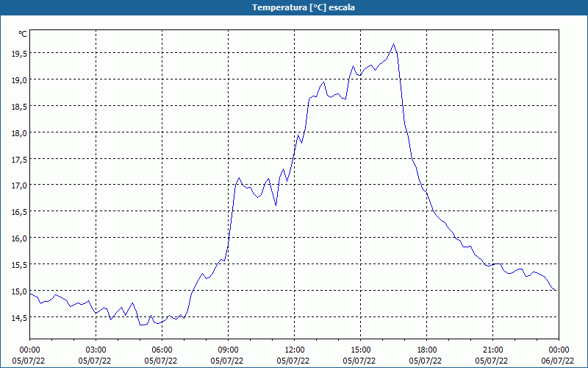
Task: Select the 19,0 y-axis value
Action: [x=19, y=80]
